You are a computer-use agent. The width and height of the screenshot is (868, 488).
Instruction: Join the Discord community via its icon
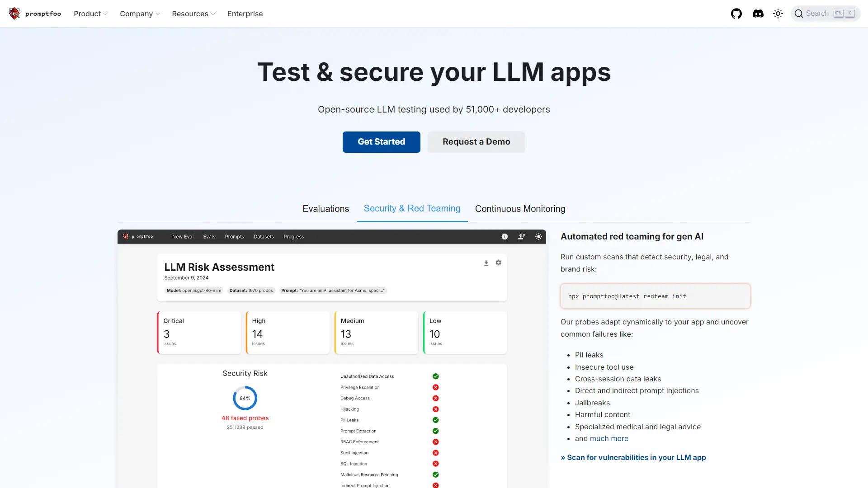[x=758, y=14]
